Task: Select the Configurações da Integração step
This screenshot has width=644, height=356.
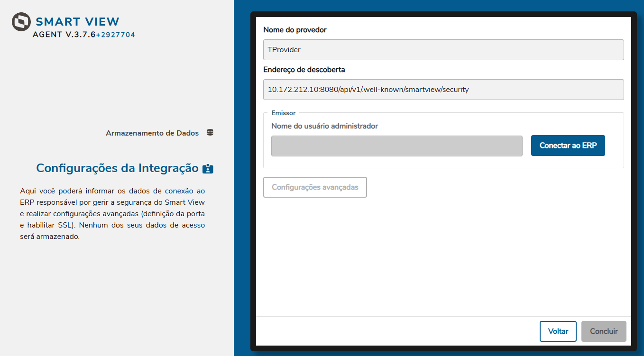Action: click(117, 168)
